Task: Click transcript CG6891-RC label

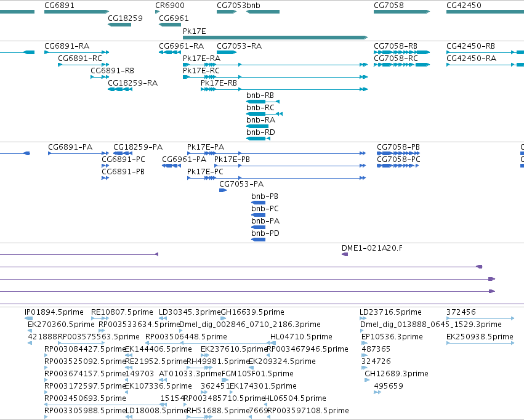Action: (x=80, y=59)
